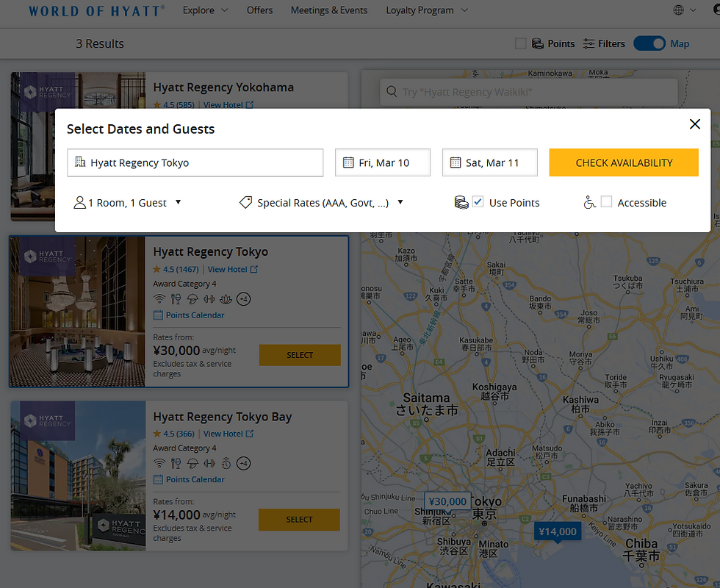Image resolution: width=720 pixels, height=588 pixels.
Task: Open the Filters panel
Action: tap(604, 43)
